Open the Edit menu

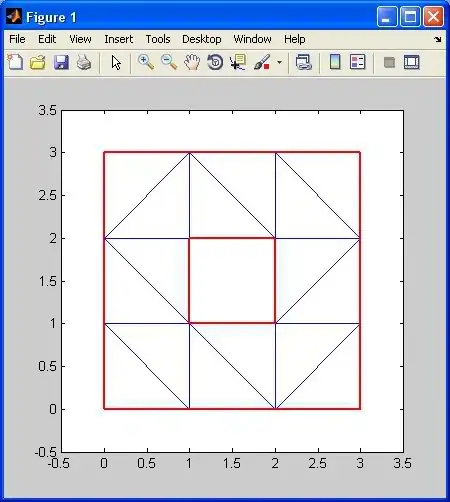pyautogui.click(x=47, y=39)
